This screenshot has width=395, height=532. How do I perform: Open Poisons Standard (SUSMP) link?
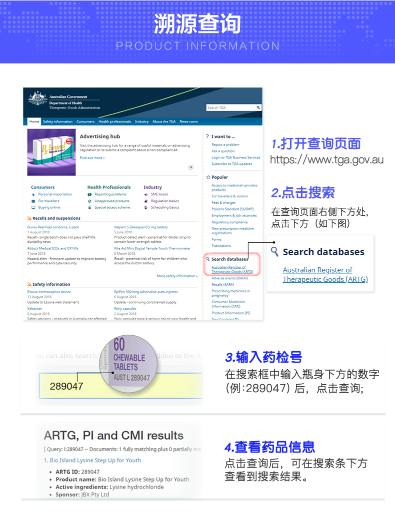pyautogui.click(x=232, y=209)
